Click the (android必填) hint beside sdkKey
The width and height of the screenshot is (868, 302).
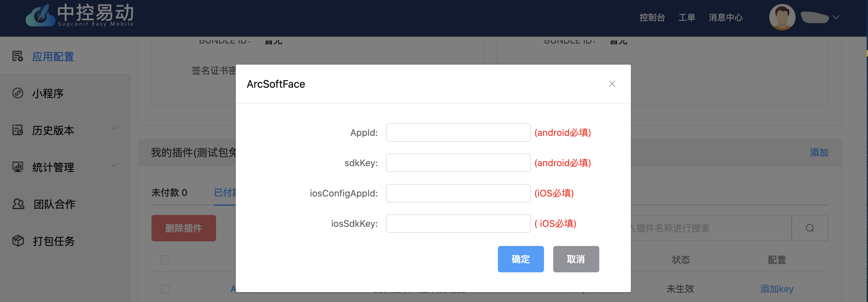[x=562, y=163]
